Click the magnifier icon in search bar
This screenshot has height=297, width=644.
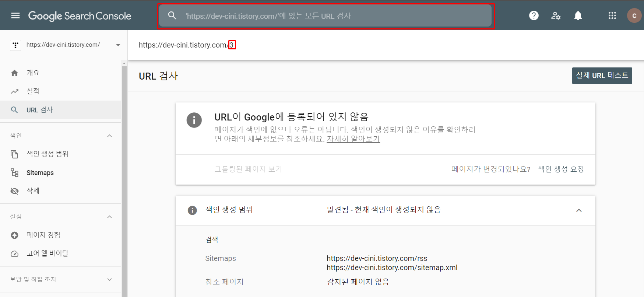coord(172,15)
